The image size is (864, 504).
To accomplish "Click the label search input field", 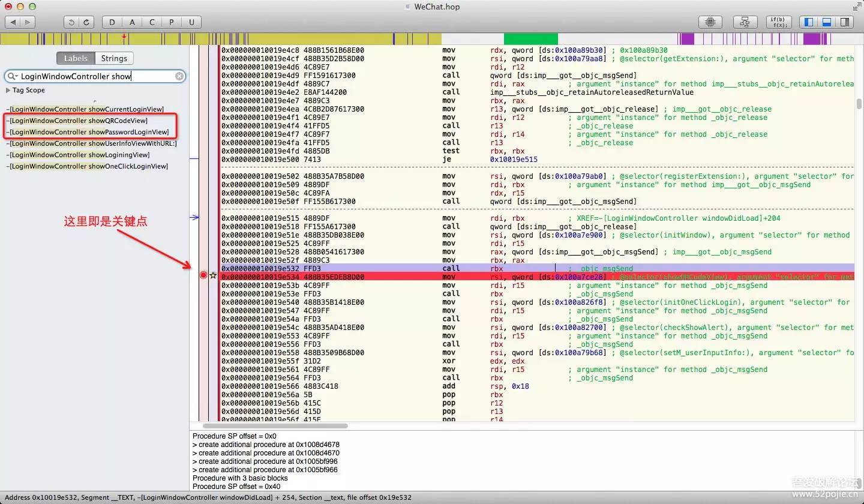I will [96, 76].
